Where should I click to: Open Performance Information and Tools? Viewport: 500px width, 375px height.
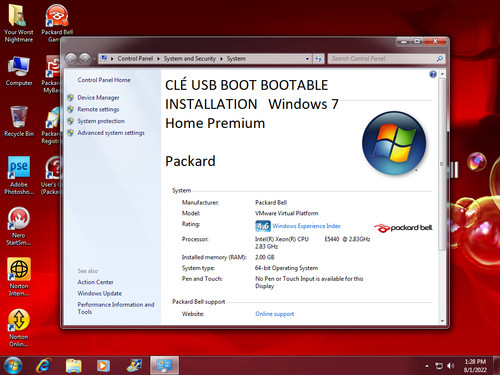[x=116, y=308]
